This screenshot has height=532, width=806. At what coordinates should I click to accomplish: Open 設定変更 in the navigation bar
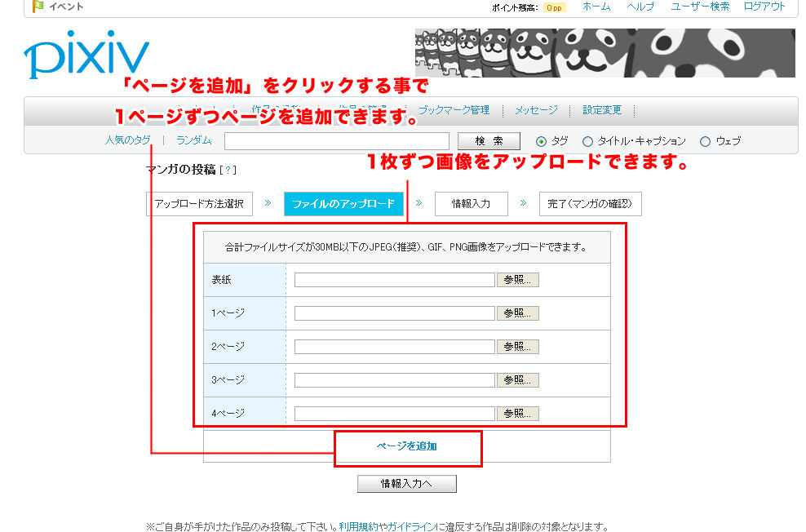[602, 109]
